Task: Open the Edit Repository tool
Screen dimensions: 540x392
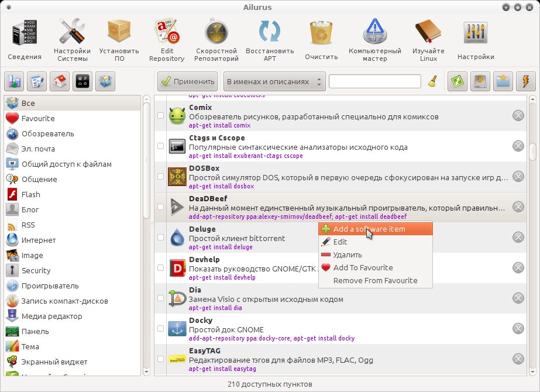Action: coord(167,40)
